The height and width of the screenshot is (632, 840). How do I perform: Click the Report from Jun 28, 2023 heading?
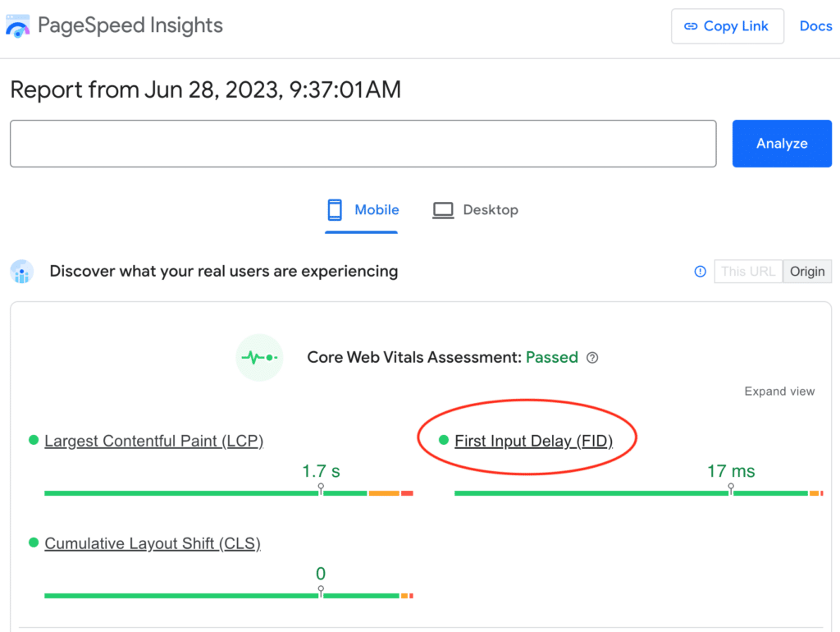[206, 89]
